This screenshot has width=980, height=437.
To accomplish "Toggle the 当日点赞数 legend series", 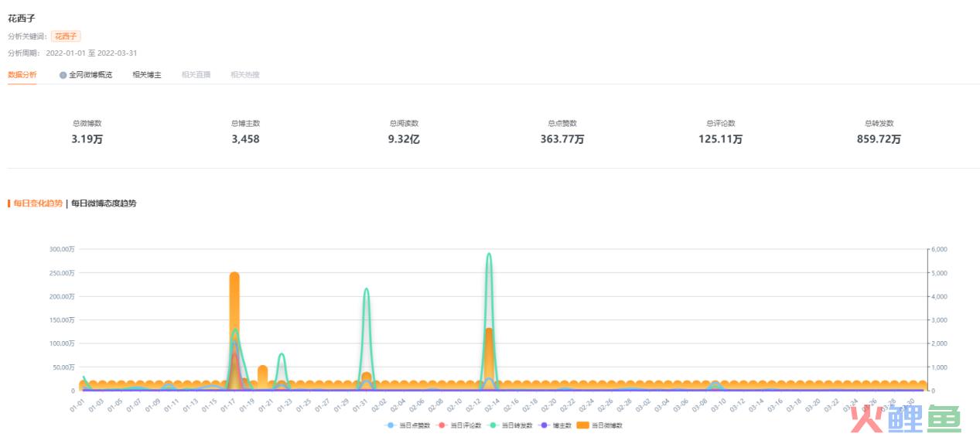I will pyautogui.click(x=408, y=425).
